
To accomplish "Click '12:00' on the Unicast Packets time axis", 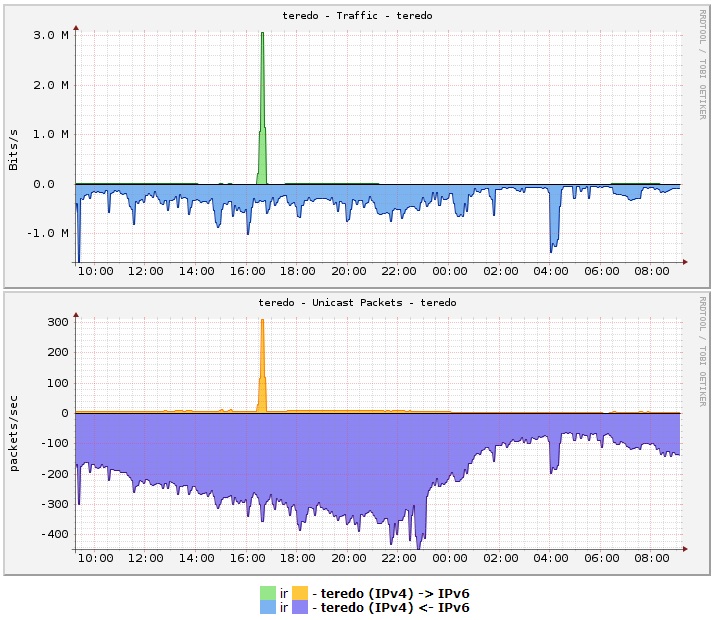I will click(x=146, y=558).
